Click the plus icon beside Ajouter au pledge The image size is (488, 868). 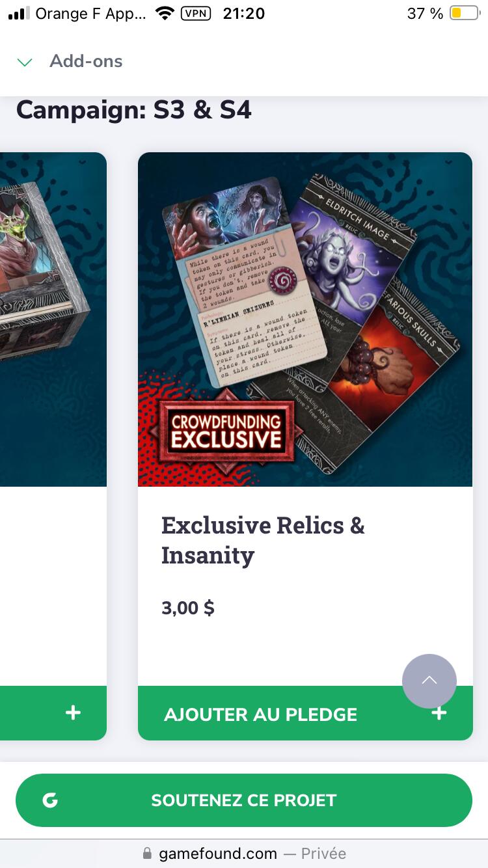[x=439, y=713]
